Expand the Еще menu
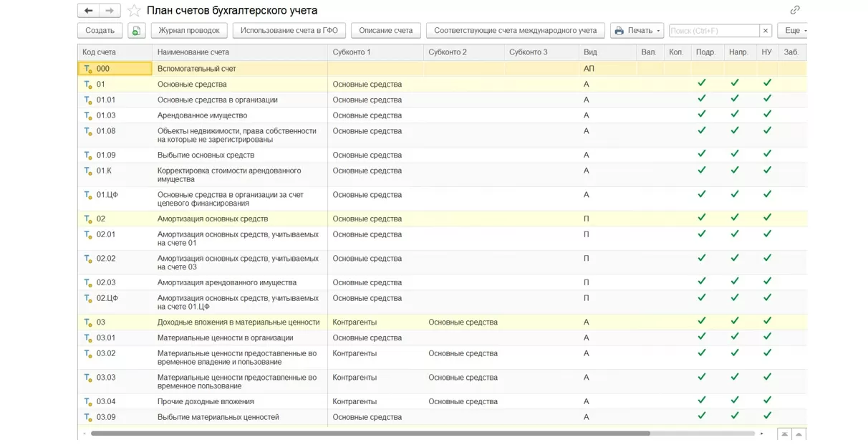The image size is (868, 445). click(x=794, y=31)
